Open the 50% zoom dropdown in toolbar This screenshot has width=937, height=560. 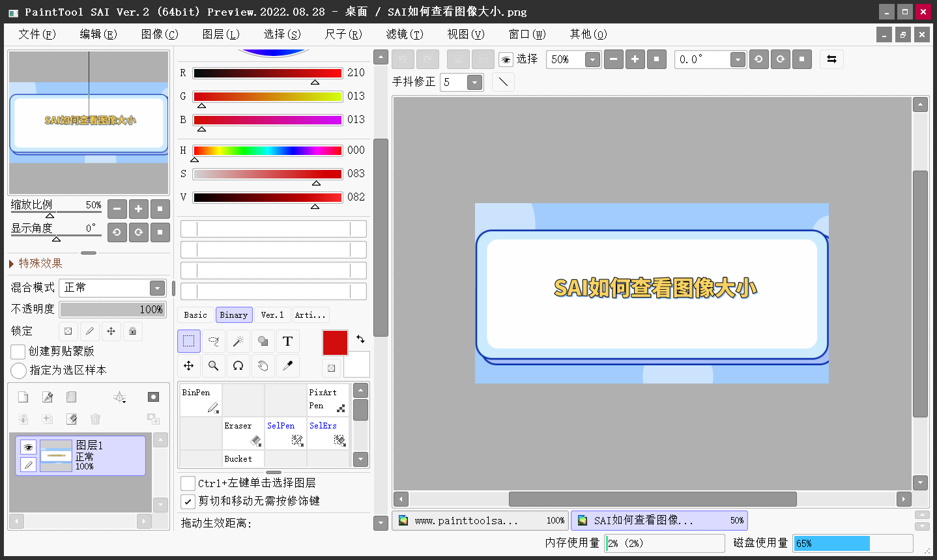(592, 60)
